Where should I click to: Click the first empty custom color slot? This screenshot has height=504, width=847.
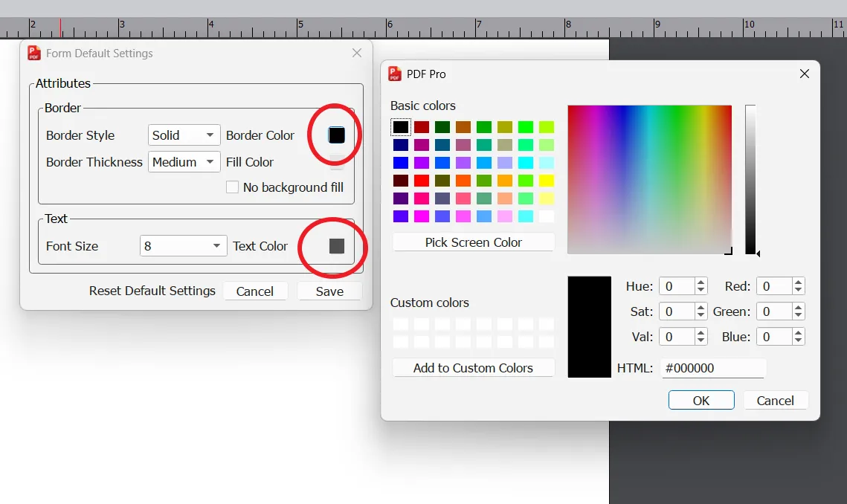tap(401, 323)
